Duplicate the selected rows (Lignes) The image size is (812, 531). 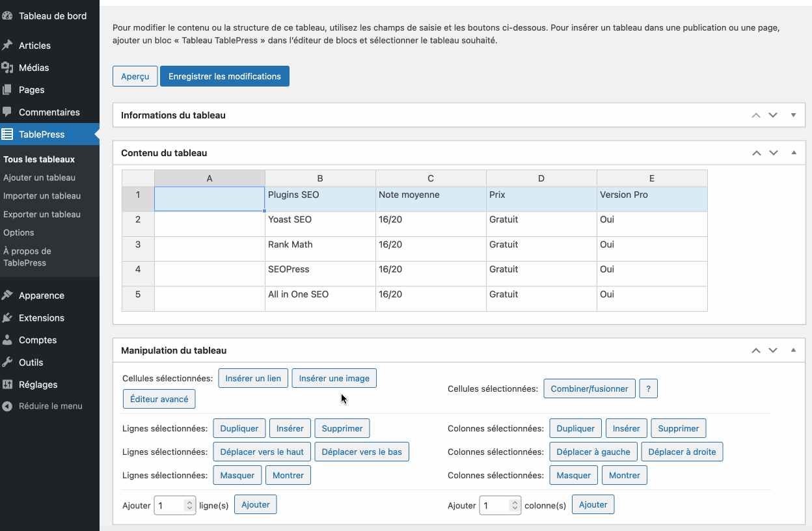(239, 428)
